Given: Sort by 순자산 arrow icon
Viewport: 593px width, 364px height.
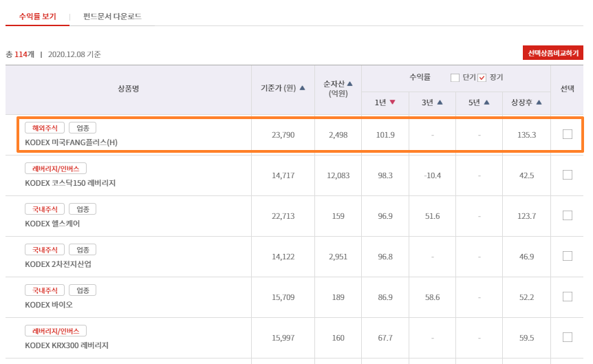Looking at the screenshot, I should tap(350, 84).
